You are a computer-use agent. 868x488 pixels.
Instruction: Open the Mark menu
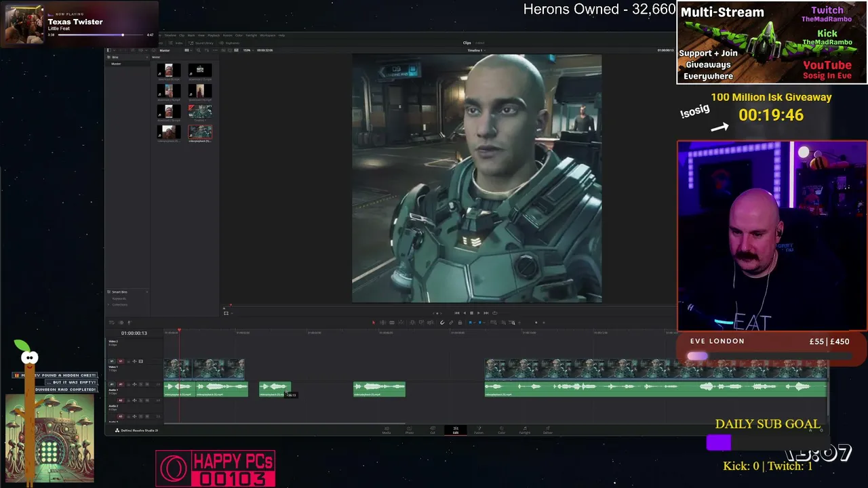(191, 35)
